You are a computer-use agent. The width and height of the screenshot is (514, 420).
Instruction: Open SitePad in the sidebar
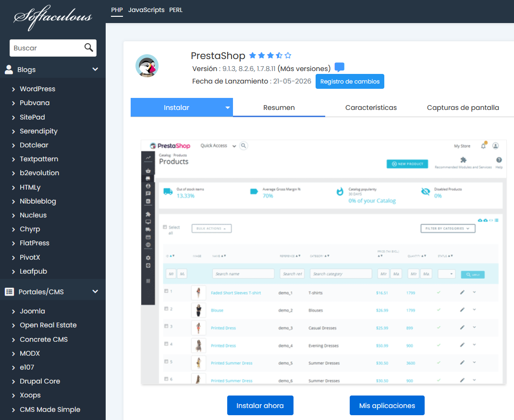tap(33, 117)
